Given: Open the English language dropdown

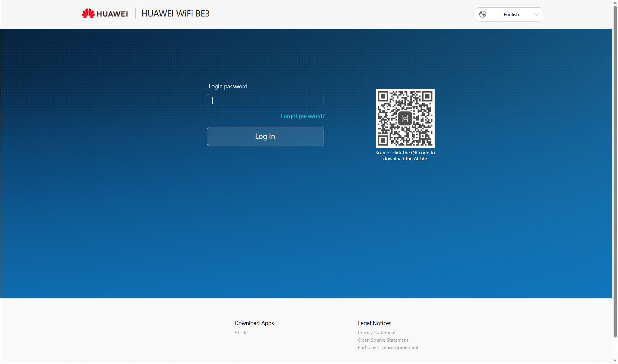Looking at the screenshot, I should point(509,14).
